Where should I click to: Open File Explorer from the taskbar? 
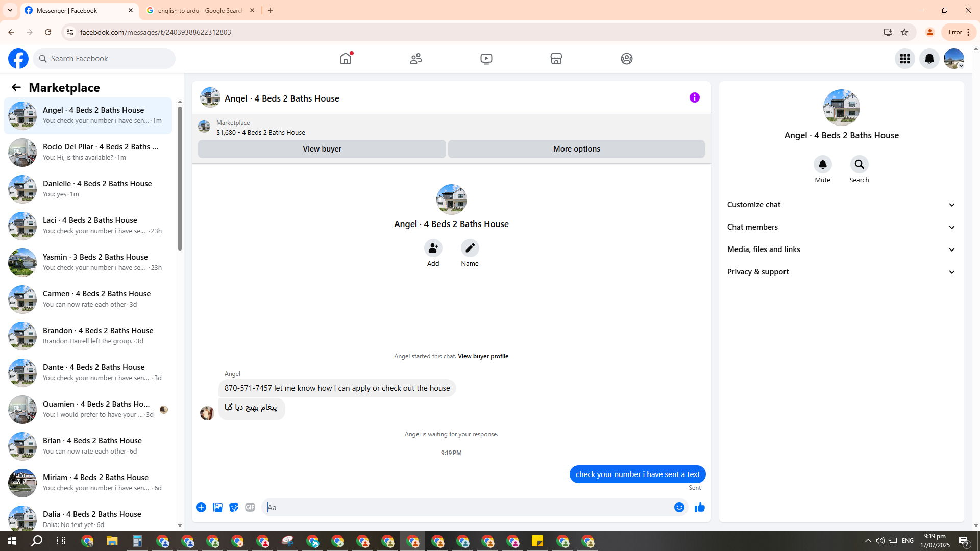[x=112, y=541]
